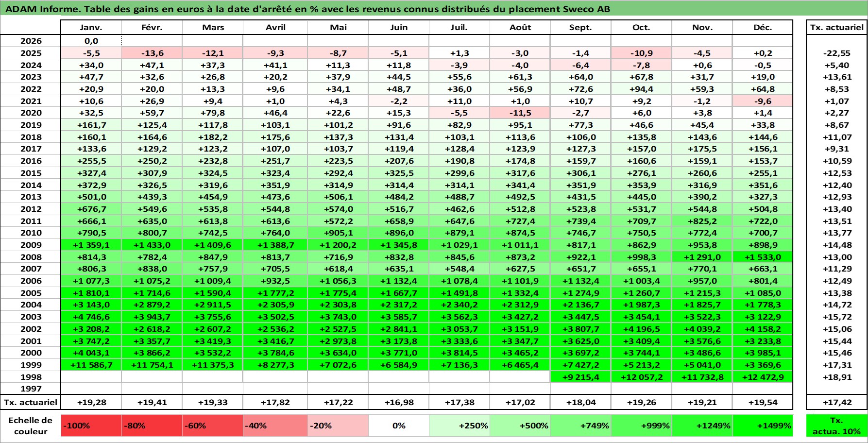Click the 'Tx. actua. 10%' green legend box
Image resolution: width=868 pixels, height=443 pixels.
point(836,426)
